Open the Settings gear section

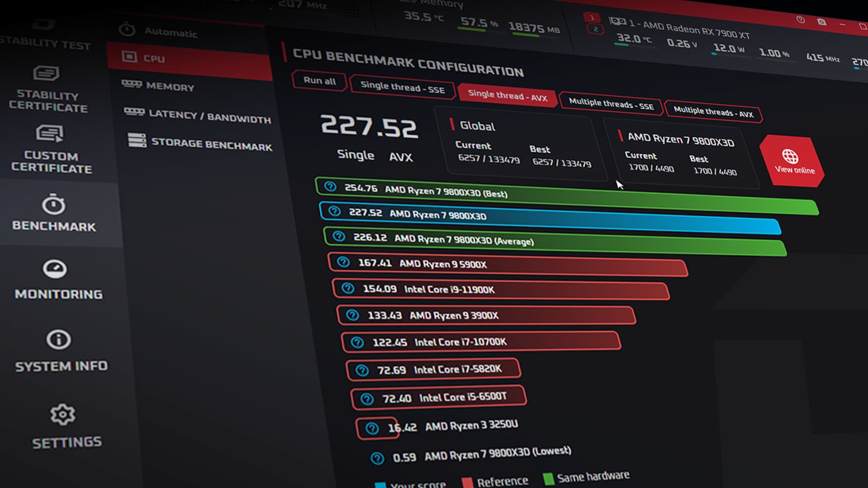pyautogui.click(x=66, y=426)
